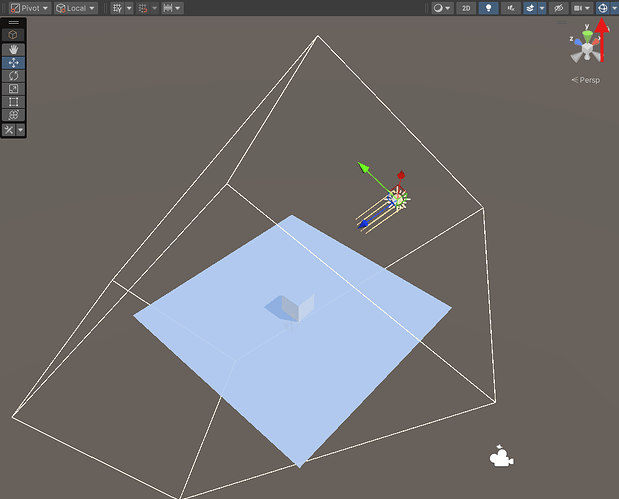Open the grid snapping settings dropdown arrow
This screenshot has height=499, width=619.
(154, 8)
